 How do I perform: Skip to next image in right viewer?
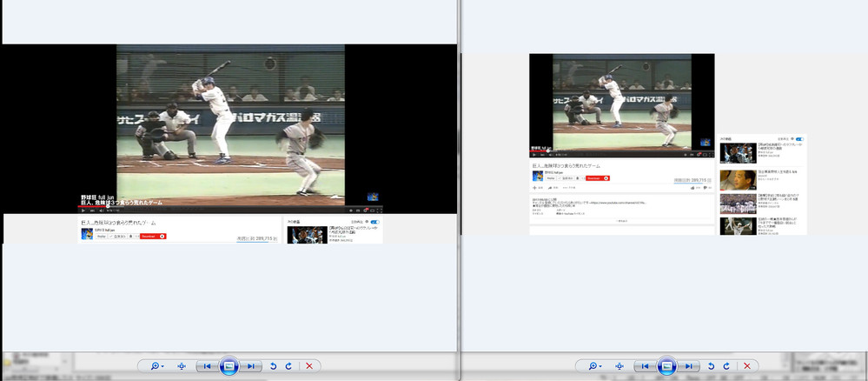[688, 366]
